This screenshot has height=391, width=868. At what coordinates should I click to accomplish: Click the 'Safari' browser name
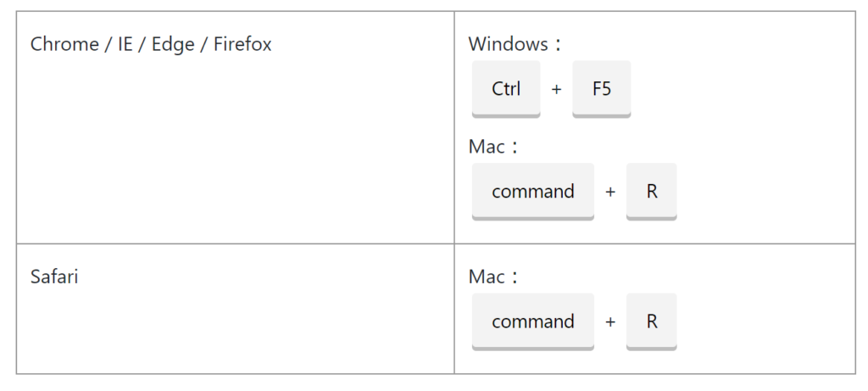54,276
